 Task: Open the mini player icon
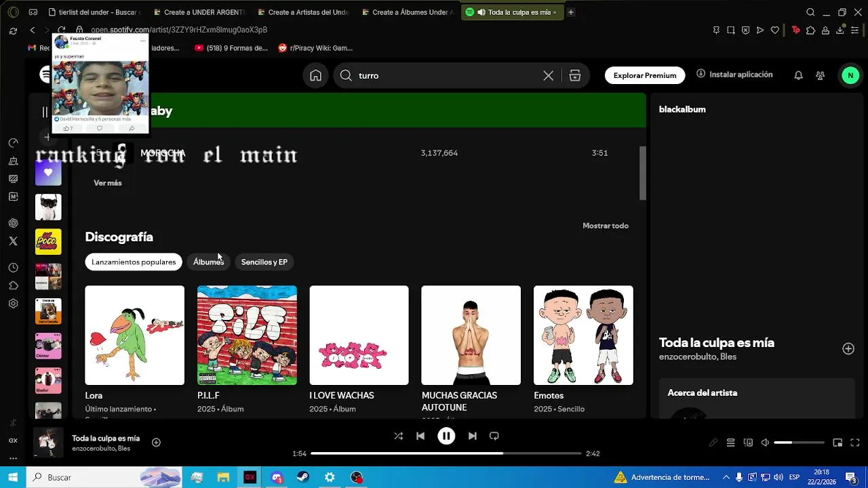coord(837,443)
